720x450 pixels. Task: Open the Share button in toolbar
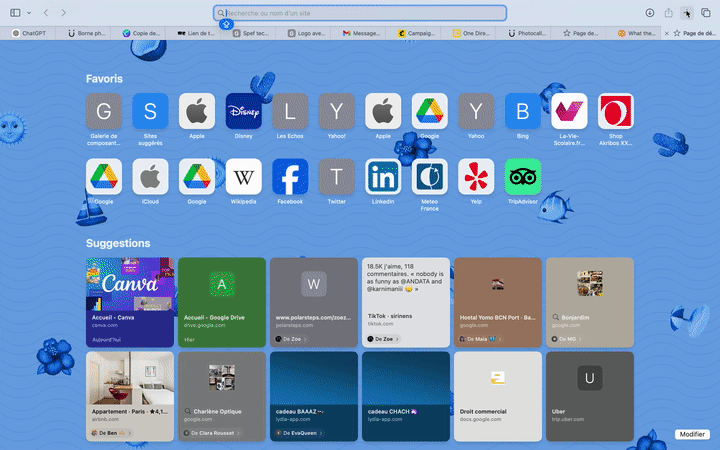(668, 13)
